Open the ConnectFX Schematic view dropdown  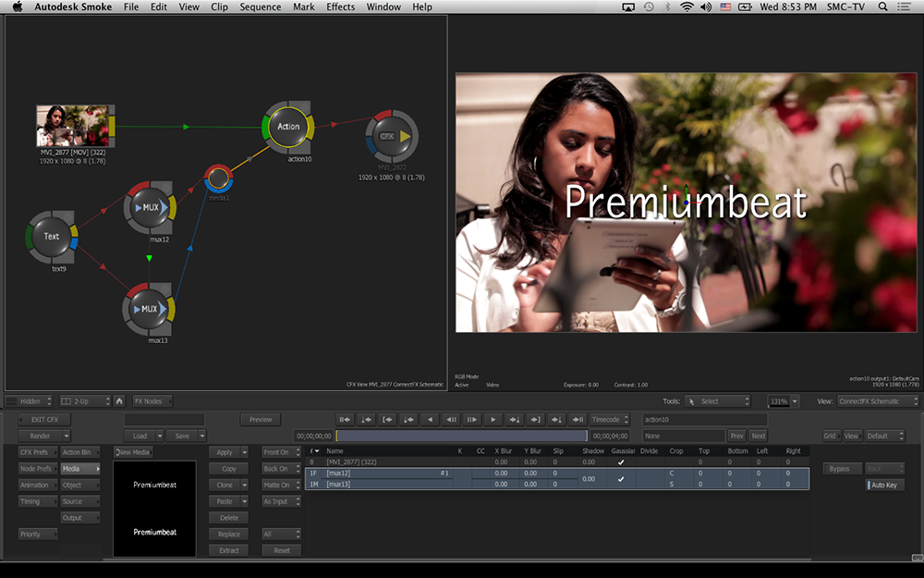878,401
